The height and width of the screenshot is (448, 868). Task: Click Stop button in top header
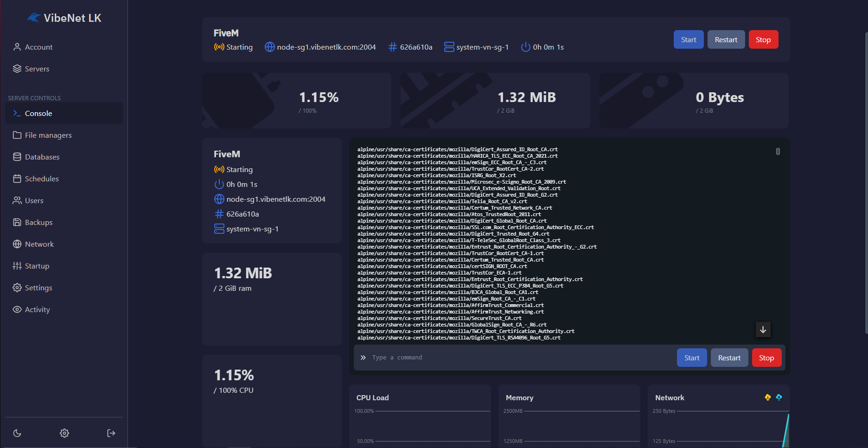[x=763, y=39]
